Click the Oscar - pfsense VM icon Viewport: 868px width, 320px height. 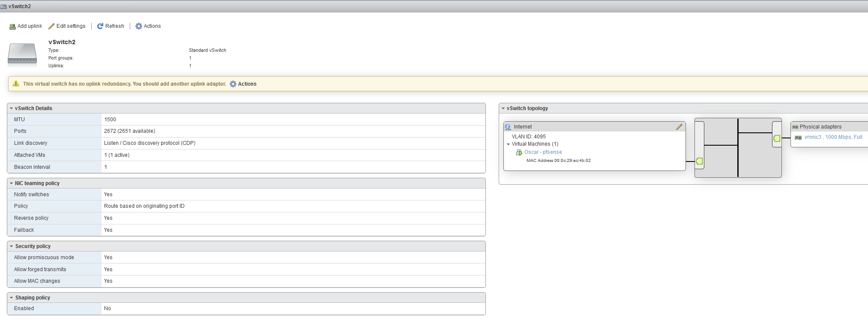point(519,153)
